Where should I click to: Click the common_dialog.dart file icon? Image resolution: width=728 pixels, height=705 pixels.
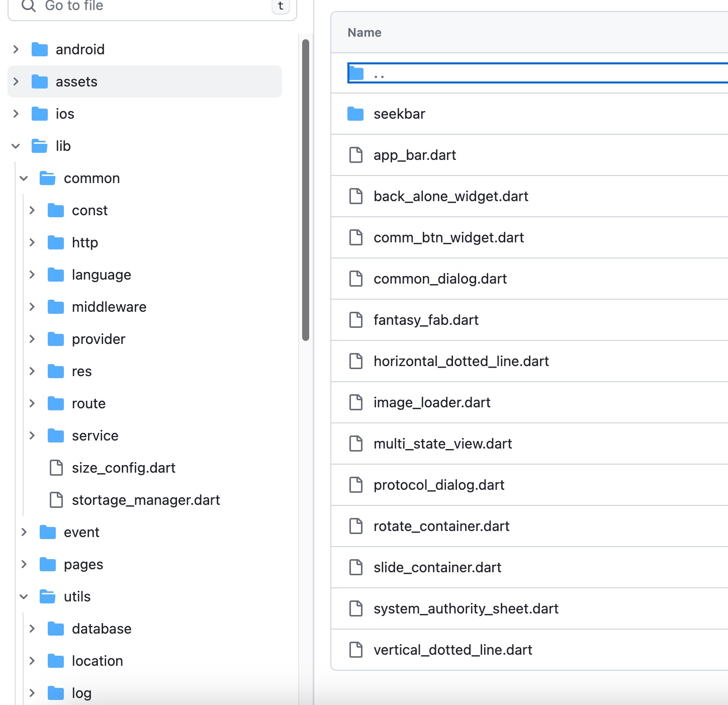[356, 279]
